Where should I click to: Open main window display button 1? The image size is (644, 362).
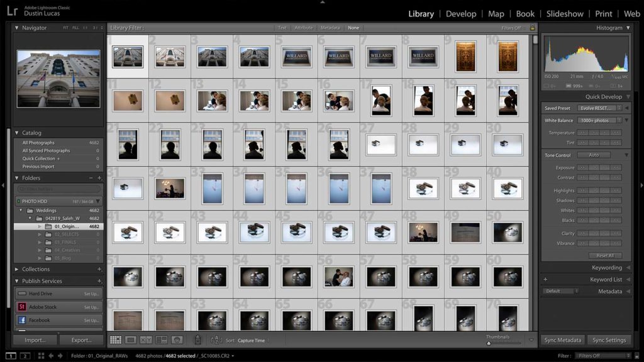[11, 356]
